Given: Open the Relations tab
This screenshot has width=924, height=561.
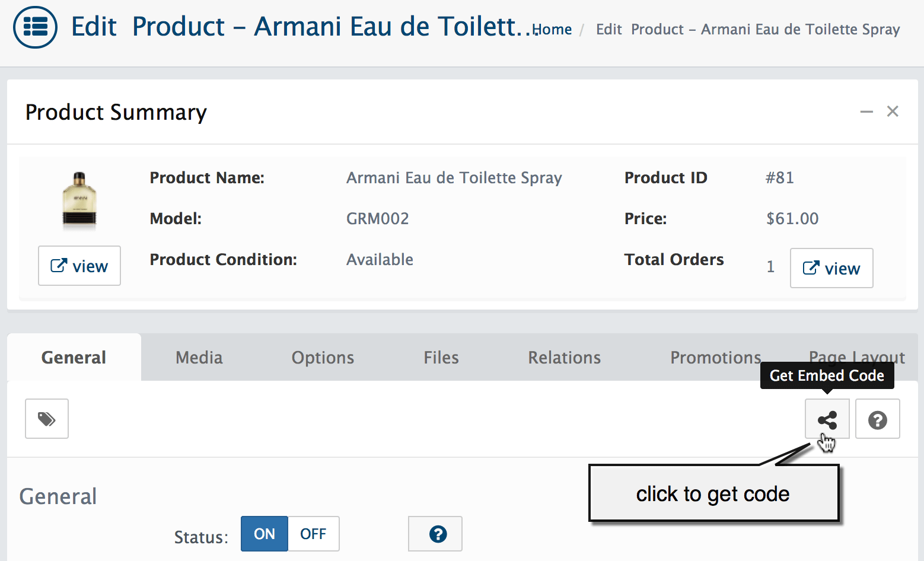Looking at the screenshot, I should point(565,357).
